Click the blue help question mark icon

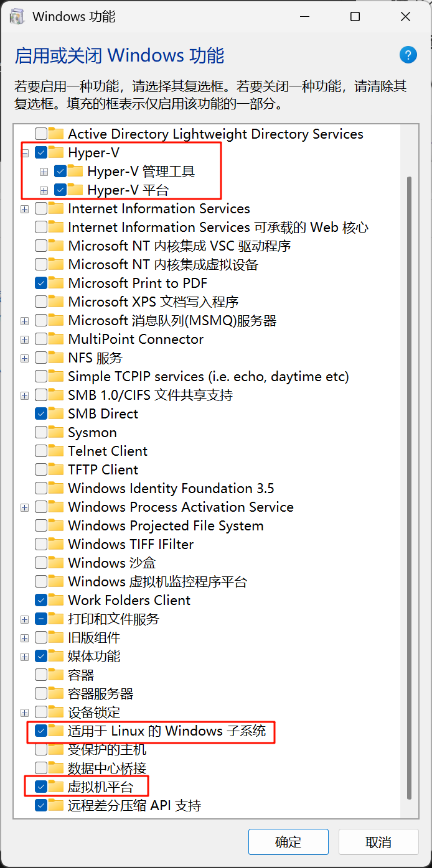pos(408,55)
